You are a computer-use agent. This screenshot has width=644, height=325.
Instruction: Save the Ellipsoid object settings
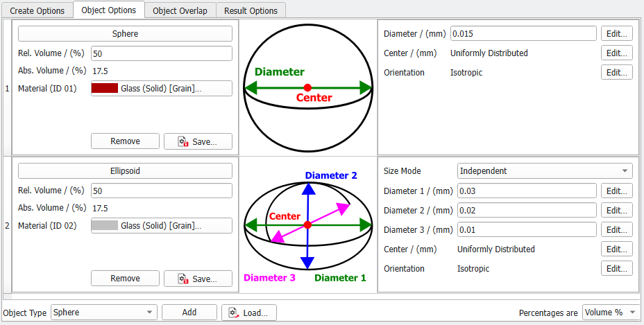click(198, 278)
